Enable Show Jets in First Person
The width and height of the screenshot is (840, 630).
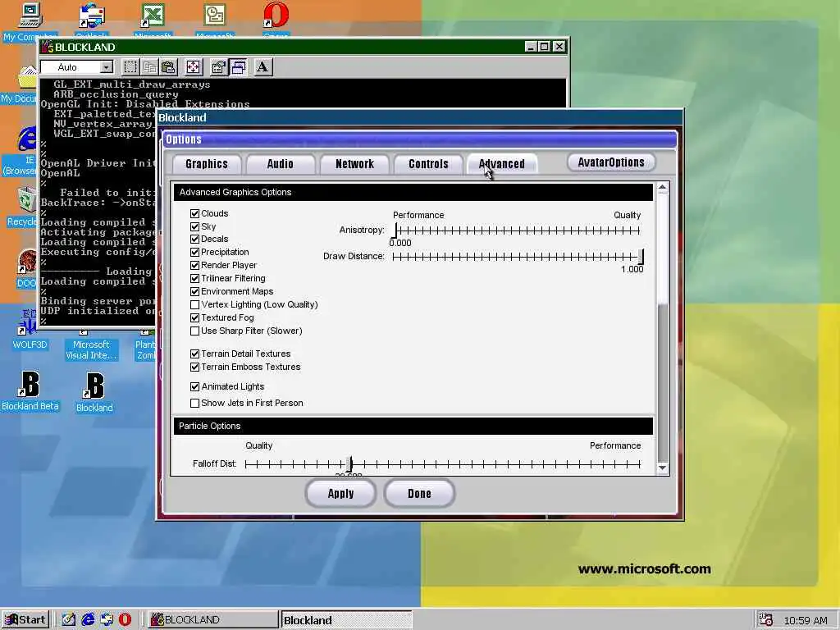(x=195, y=403)
